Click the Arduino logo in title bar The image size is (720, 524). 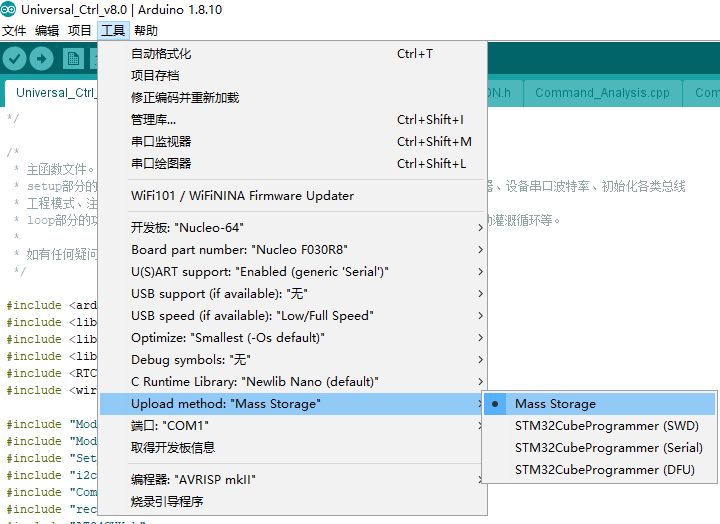click(x=8, y=9)
